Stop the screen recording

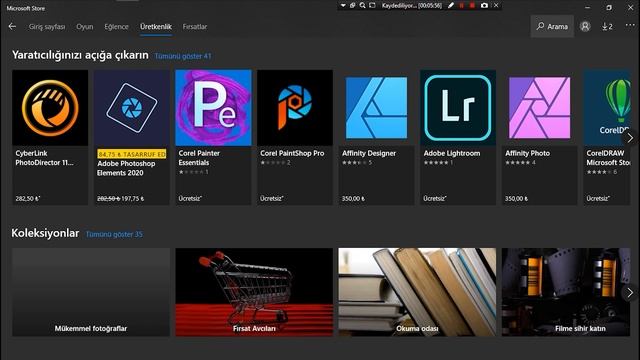click(472, 5)
